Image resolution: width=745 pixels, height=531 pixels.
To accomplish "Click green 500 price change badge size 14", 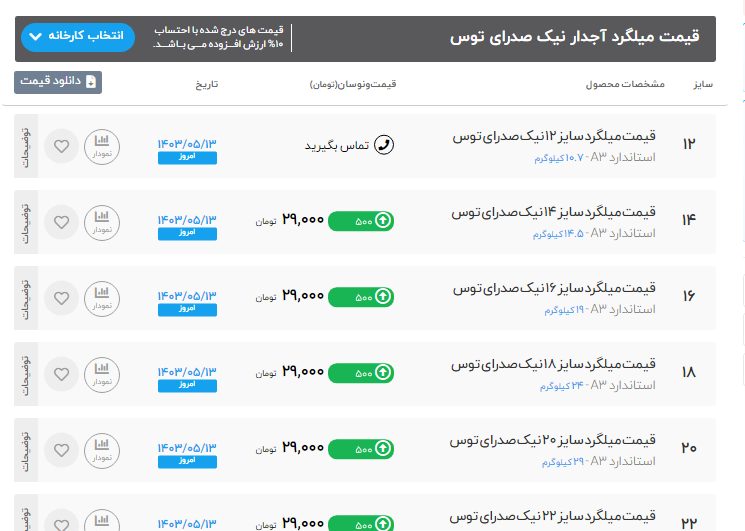I will coord(361,221).
